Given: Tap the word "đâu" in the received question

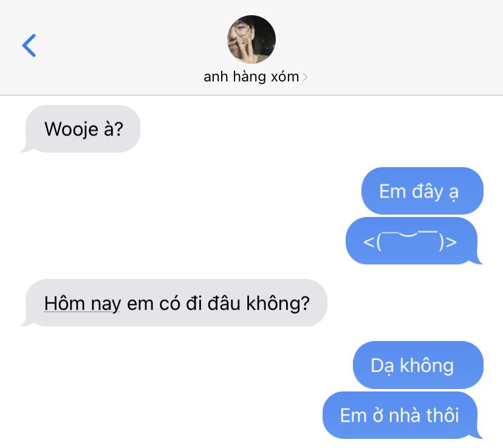Looking at the screenshot, I should pos(224,303).
